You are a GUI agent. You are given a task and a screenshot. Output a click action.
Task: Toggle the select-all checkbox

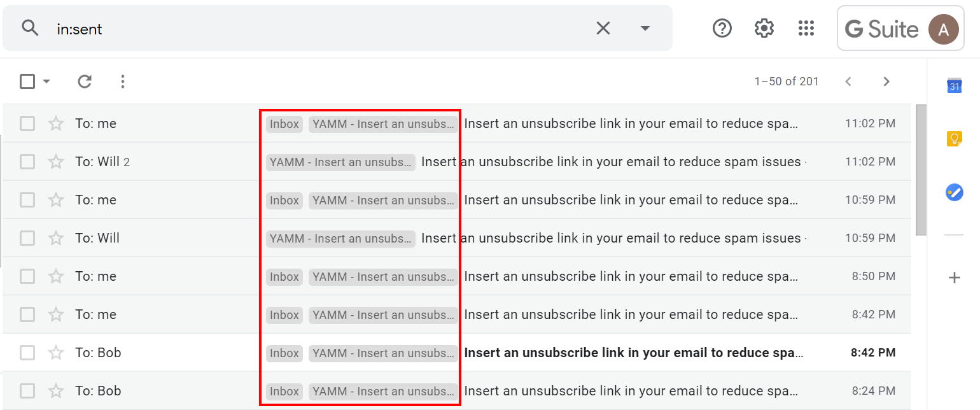point(27,81)
